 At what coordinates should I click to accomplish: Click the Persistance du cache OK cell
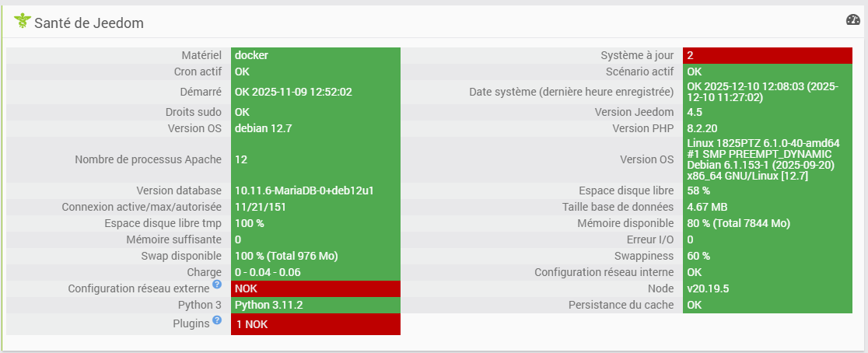pos(768,305)
